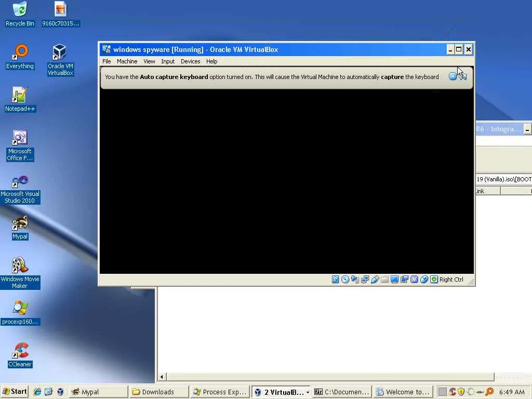Viewport: 532px width, 399px height.
Task: Click the Link column header in background window
Action: 488,191
